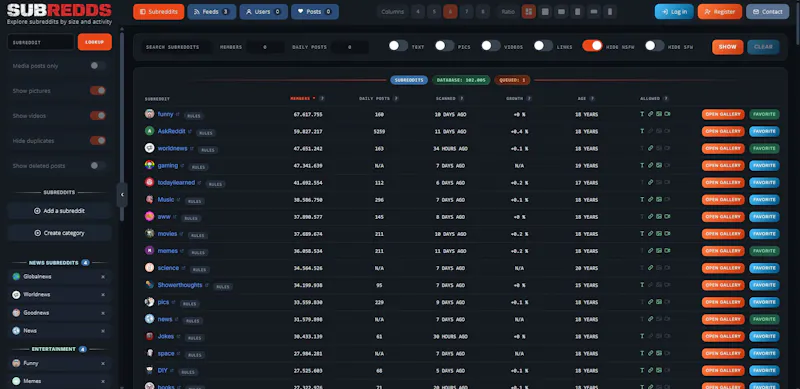Screen dimensions: 800x389
Task: Toggle Show pictures switch
Action: [x=98, y=90]
